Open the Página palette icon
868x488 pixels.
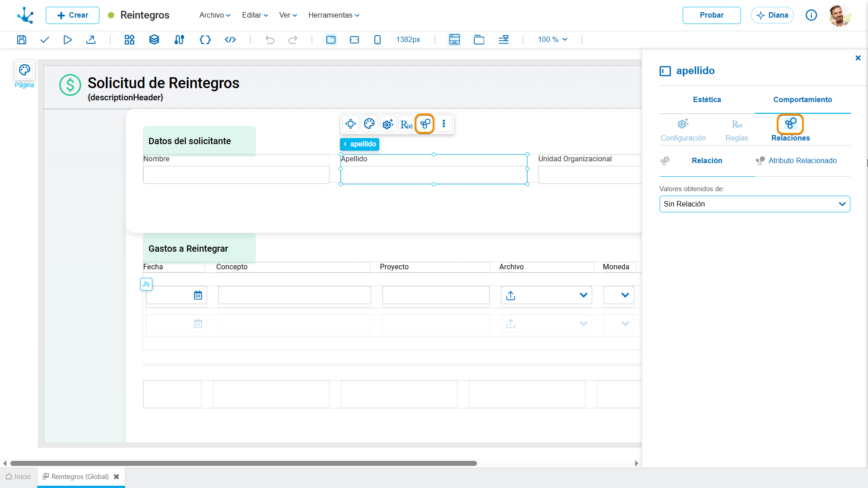click(24, 70)
